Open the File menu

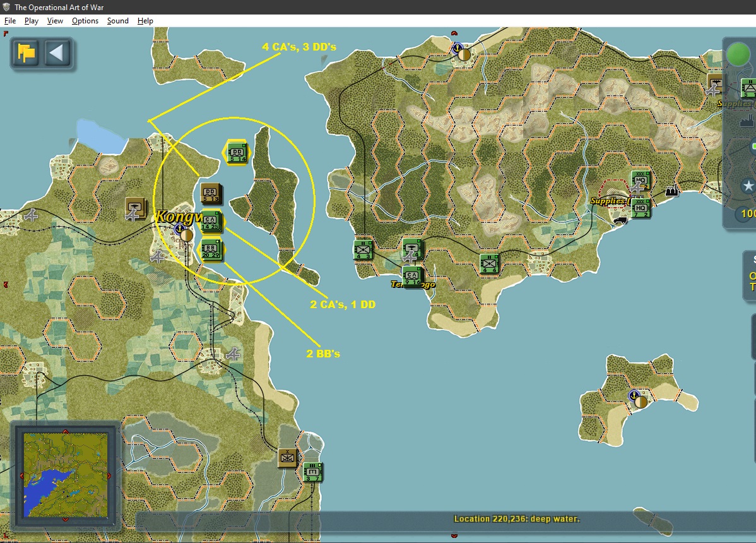click(10, 21)
